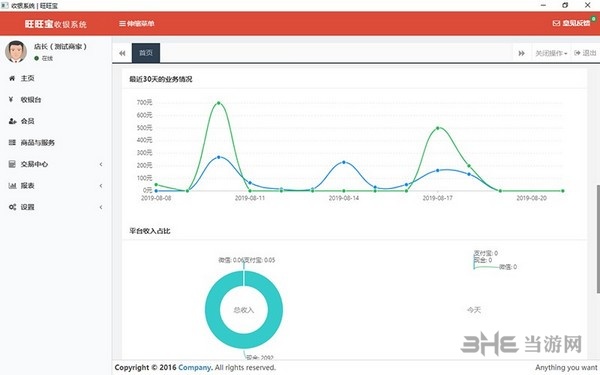The height and width of the screenshot is (375, 600).
Task: Expand the 报表 submenu chevron
Action: click(x=101, y=186)
